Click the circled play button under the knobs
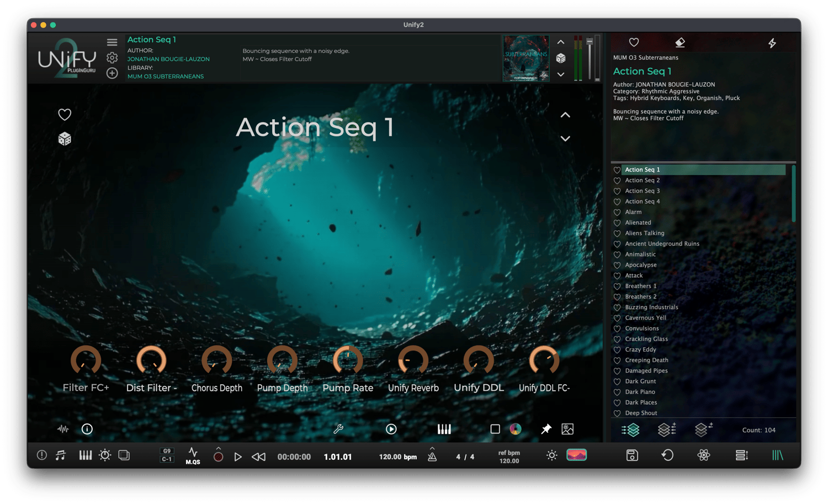Viewport: 828px width, 504px height. pos(391,429)
